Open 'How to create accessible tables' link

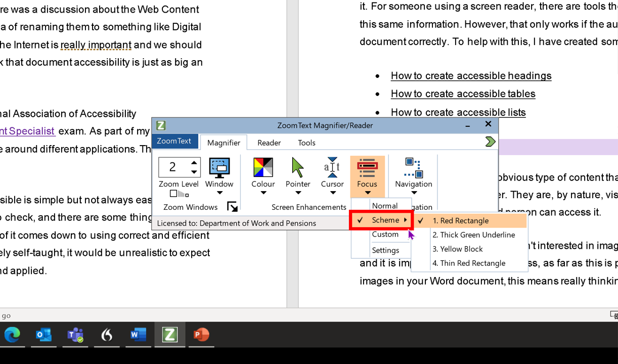(x=463, y=94)
